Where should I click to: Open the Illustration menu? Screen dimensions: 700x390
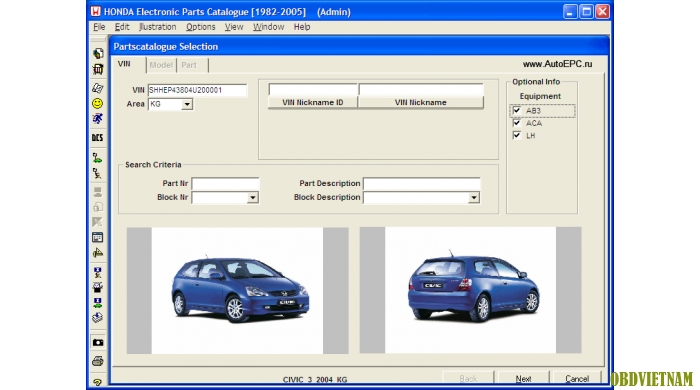point(158,27)
